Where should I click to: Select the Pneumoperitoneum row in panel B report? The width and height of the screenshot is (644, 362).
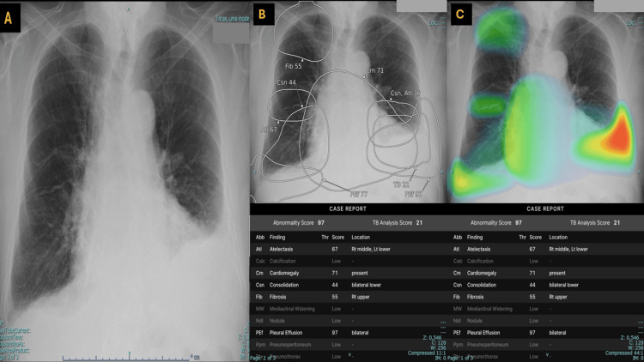tap(349, 344)
